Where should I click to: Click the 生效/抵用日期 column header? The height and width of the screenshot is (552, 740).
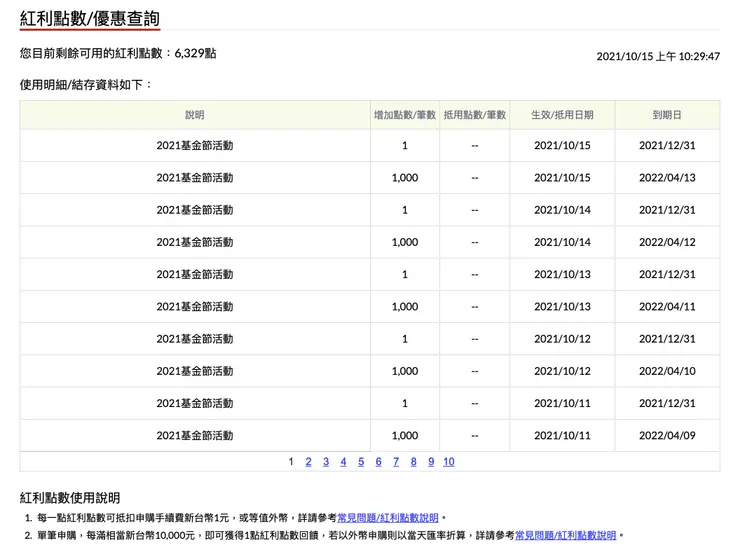[562, 115]
